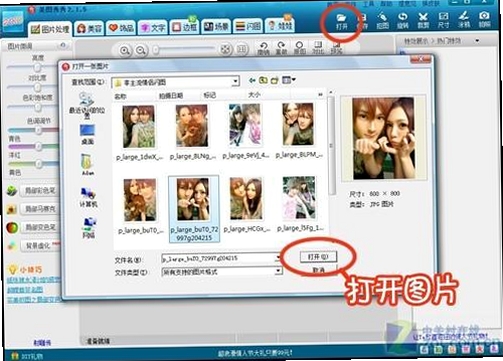Click the new folder icon in dialog
This screenshot has height=361, width=503.
point(274,80)
